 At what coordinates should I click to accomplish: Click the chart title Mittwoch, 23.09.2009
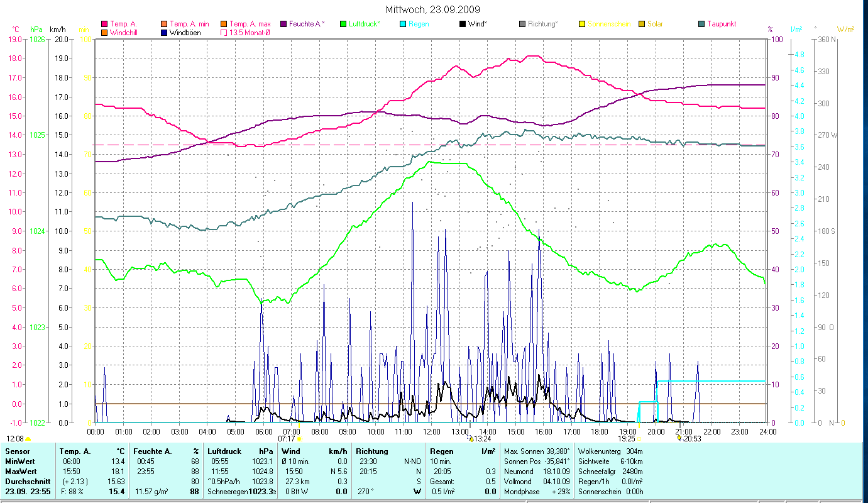[x=434, y=9]
